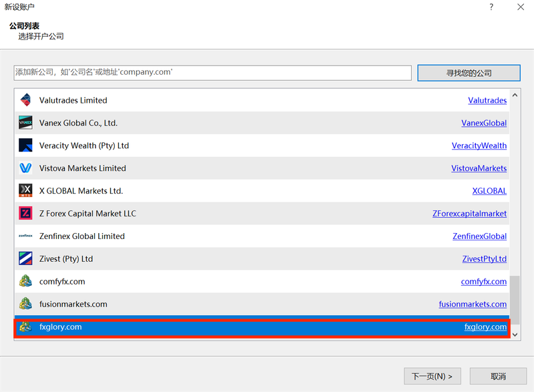Click the 取消 button
Image resolution: width=534 pixels, height=392 pixels.
click(x=498, y=376)
